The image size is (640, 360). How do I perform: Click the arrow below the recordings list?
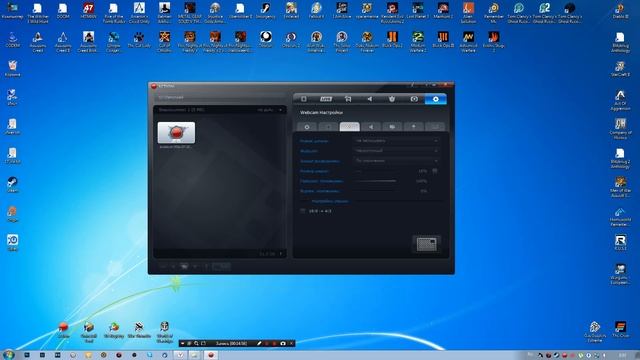(x=281, y=254)
